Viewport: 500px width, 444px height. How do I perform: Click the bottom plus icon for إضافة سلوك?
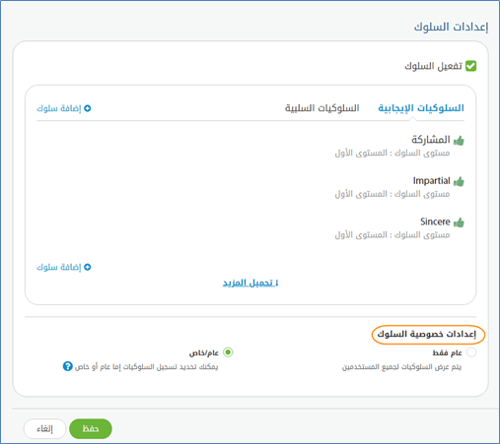[x=87, y=267]
